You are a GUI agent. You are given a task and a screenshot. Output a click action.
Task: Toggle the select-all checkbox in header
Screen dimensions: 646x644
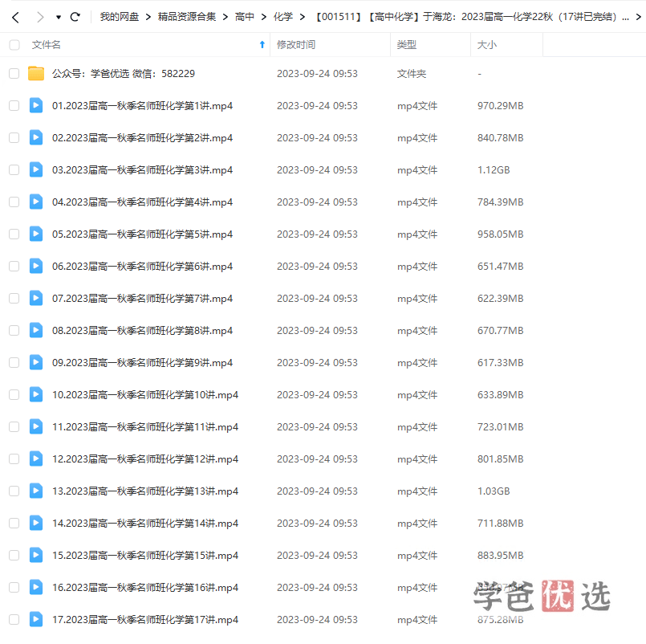14,44
